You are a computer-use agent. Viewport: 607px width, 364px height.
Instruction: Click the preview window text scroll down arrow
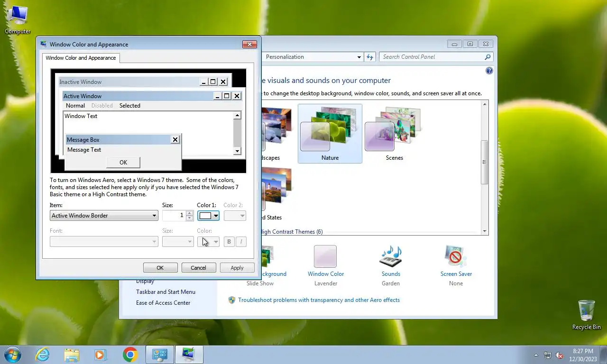click(238, 151)
